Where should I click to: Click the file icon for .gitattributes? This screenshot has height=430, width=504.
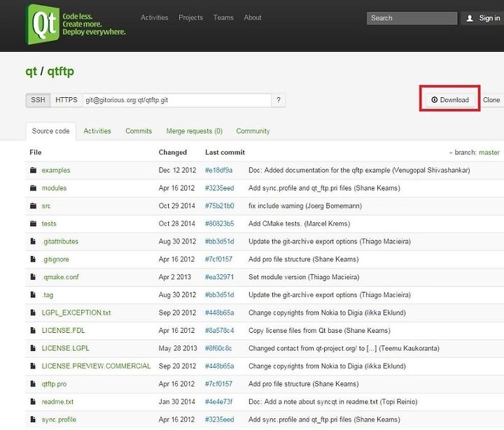coord(33,241)
